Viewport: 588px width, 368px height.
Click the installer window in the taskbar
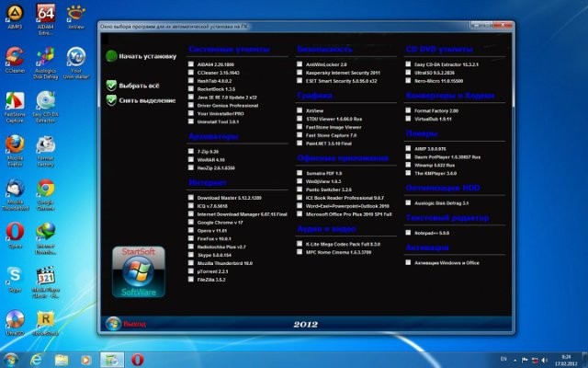tap(112, 360)
